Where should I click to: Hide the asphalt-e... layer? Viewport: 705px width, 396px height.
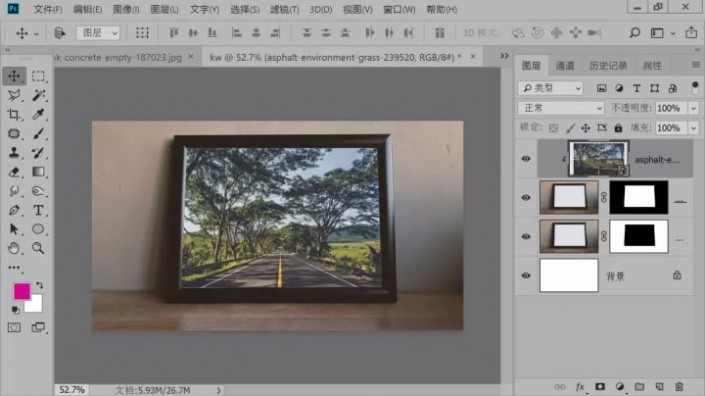(526, 159)
